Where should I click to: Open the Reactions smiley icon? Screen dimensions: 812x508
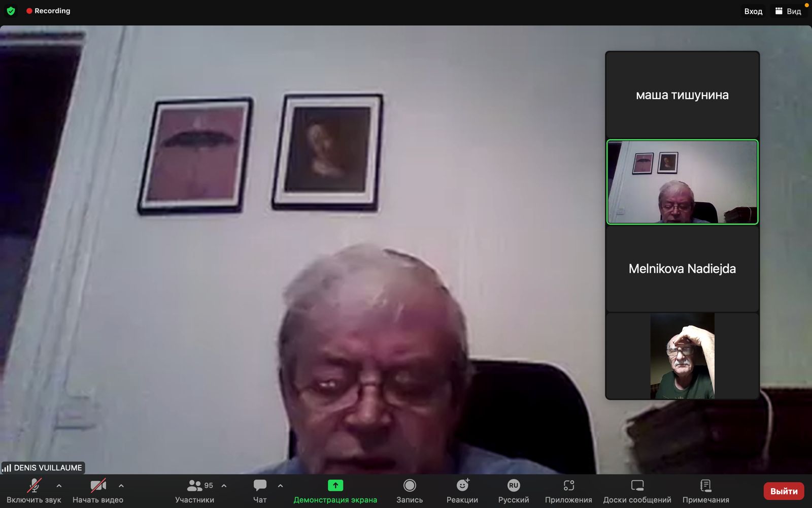click(x=462, y=486)
